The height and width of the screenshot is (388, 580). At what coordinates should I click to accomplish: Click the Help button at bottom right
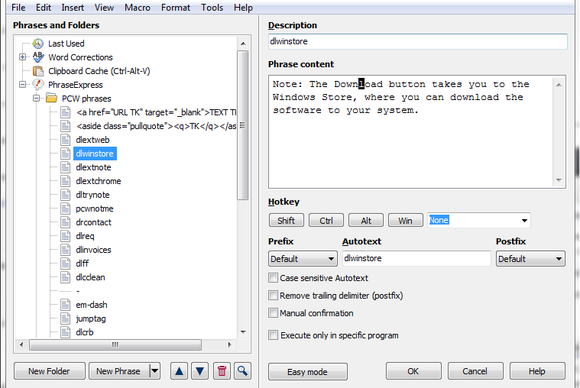pos(537,371)
